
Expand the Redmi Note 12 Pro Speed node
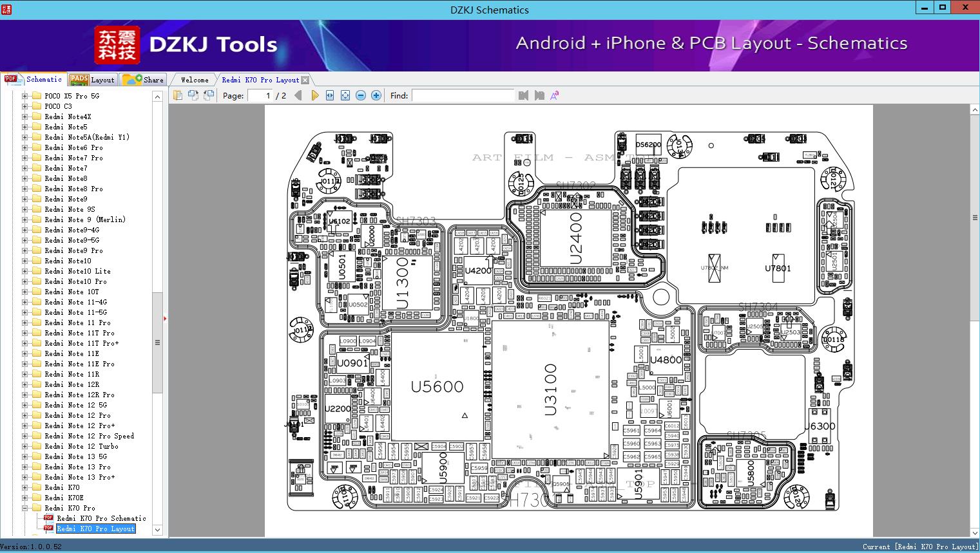coord(25,436)
